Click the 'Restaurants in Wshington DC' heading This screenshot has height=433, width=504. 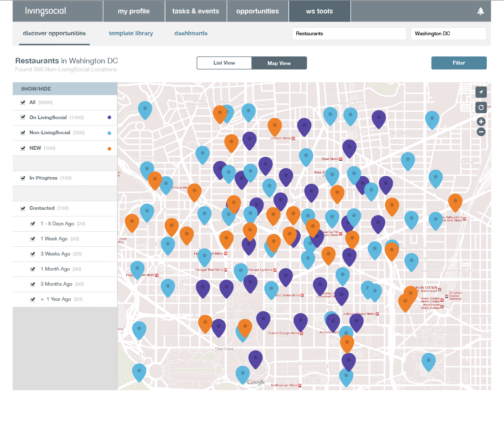pos(66,61)
